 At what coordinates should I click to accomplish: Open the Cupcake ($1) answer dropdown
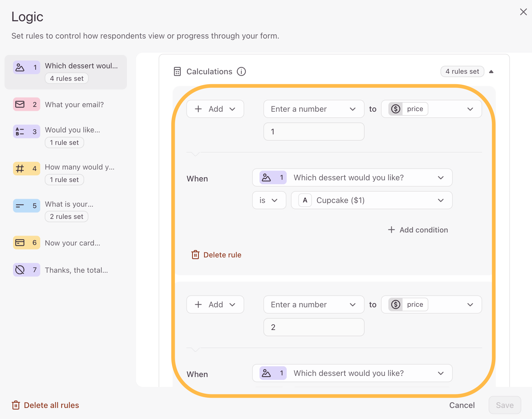coord(372,200)
